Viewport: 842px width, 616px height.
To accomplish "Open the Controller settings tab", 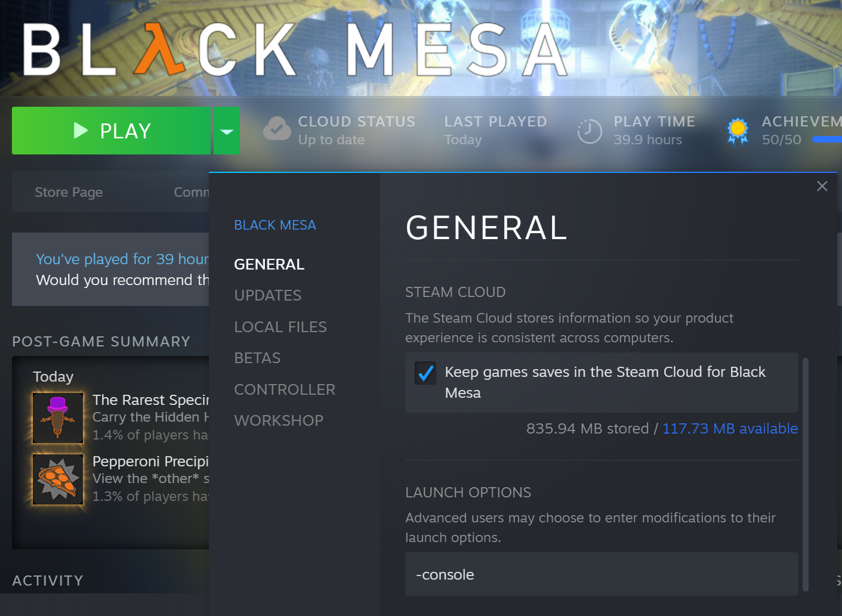I will coord(285,389).
